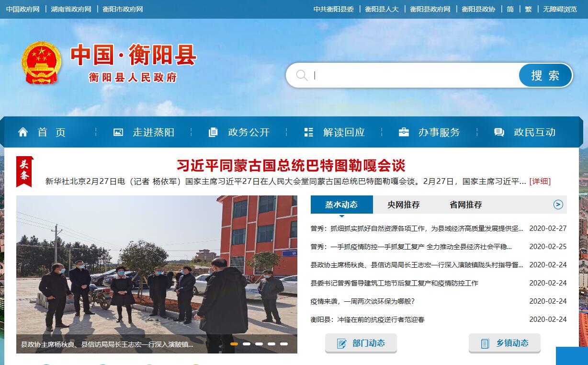588x365 pixels.
Task: Switch to traditional Chinese with 繁
Action: coord(528,9)
